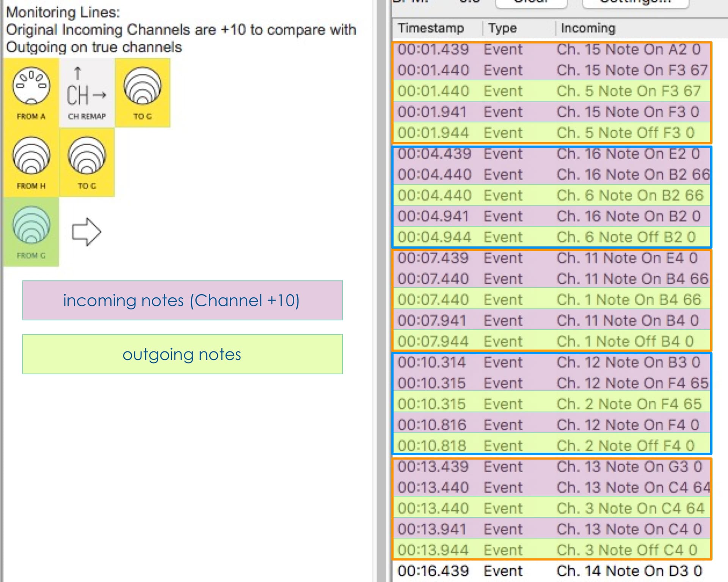This screenshot has height=582, width=728.
Task: Click the Type column header
Action: (x=502, y=28)
